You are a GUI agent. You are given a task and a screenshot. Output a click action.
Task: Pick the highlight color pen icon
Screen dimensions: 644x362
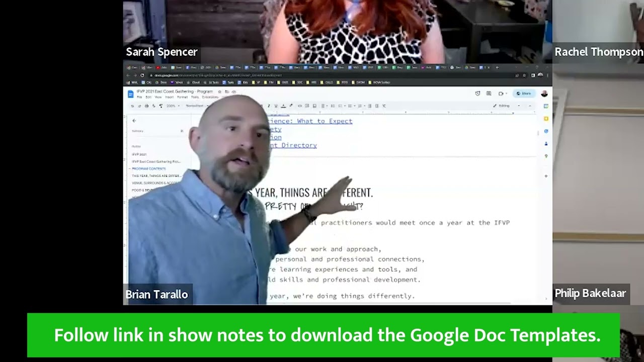(x=291, y=106)
